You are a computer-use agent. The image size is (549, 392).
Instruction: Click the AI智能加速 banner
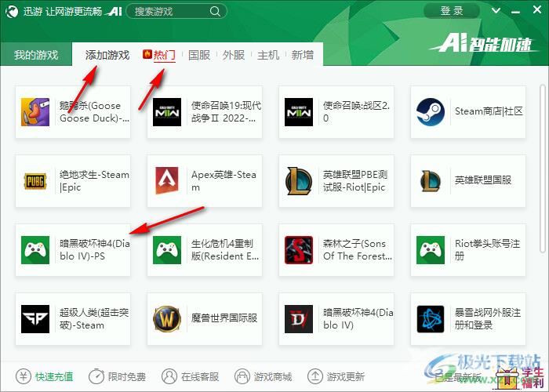(484, 44)
